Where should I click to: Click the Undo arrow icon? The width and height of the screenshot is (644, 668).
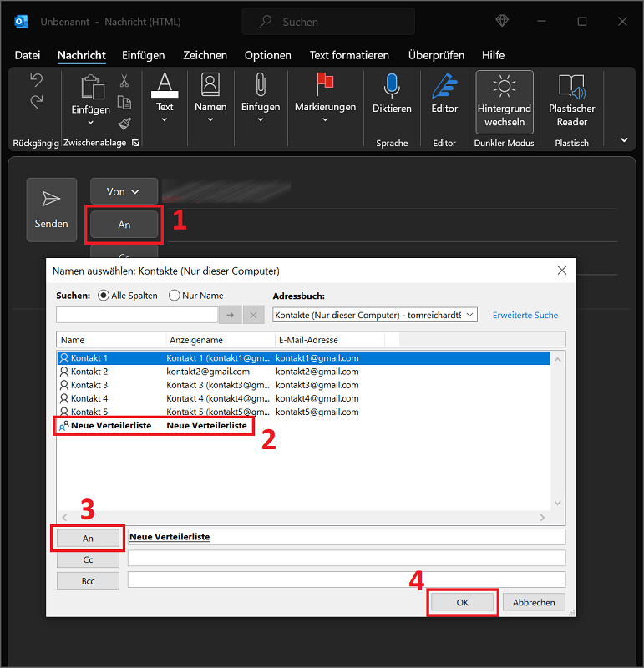coord(37,80)
